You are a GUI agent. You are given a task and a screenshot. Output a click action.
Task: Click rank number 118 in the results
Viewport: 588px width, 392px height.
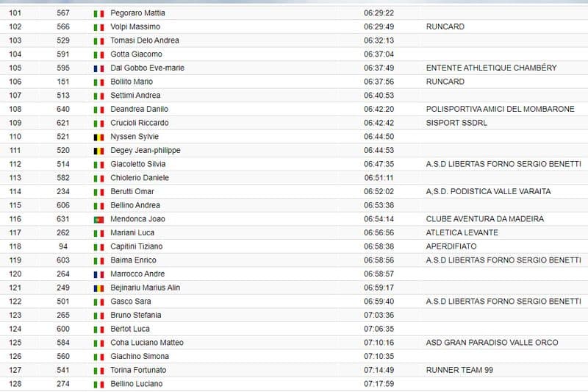pyautogui.click(x=15, y=246)
